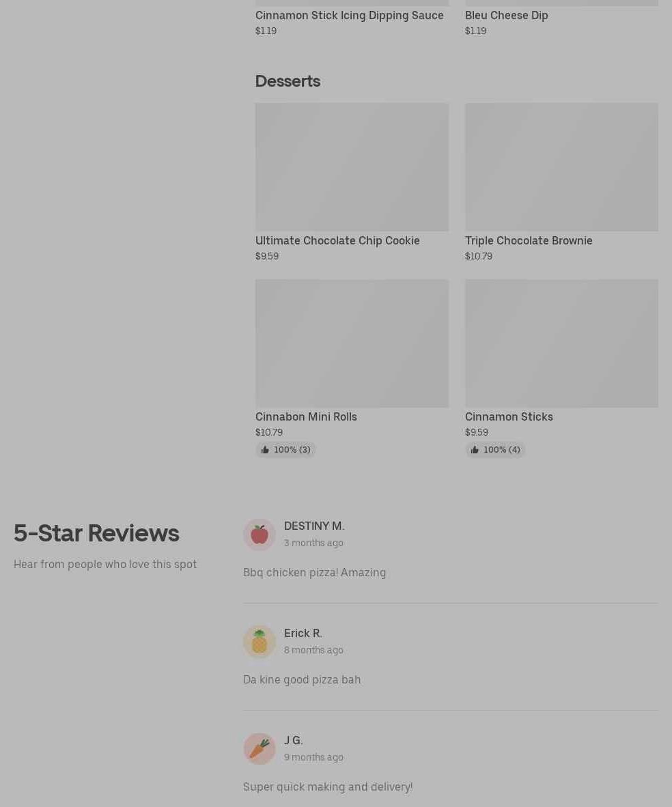Screen dimensions: 672x807
Task: Click reviewer name Erick R.
Action: pos(303,633)
